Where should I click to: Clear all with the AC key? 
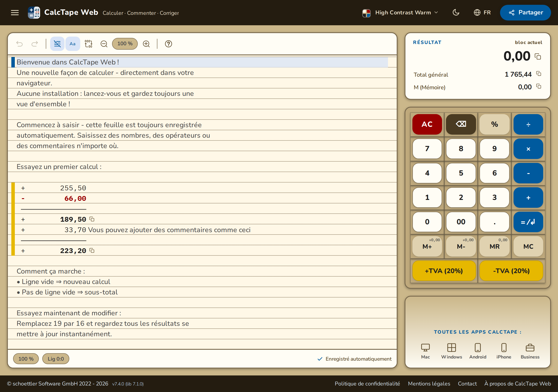427,124
